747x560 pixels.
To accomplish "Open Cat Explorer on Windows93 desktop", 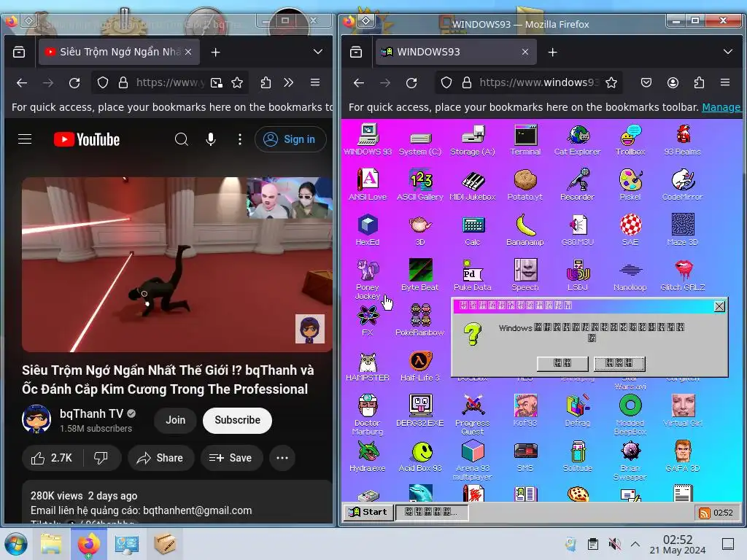I will point(578,140).
